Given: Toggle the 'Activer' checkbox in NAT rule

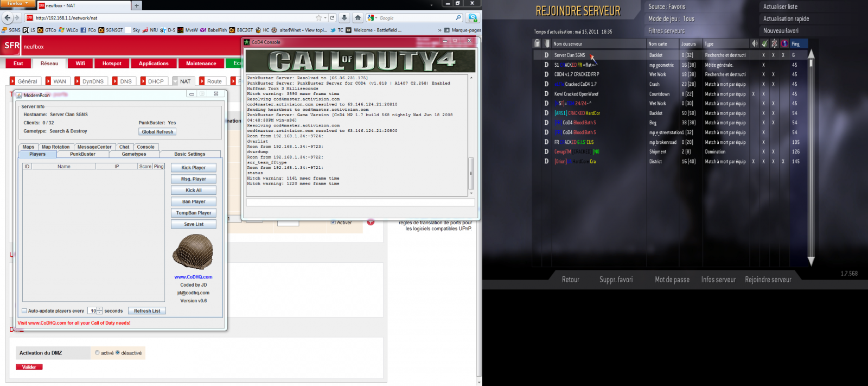Looking at the screenshot, I should 333,222.
